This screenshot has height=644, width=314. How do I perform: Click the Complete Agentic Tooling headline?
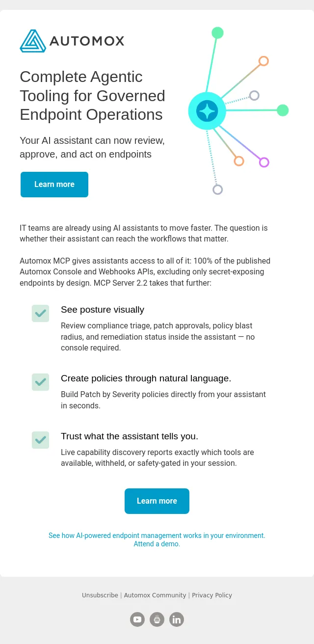92,95
